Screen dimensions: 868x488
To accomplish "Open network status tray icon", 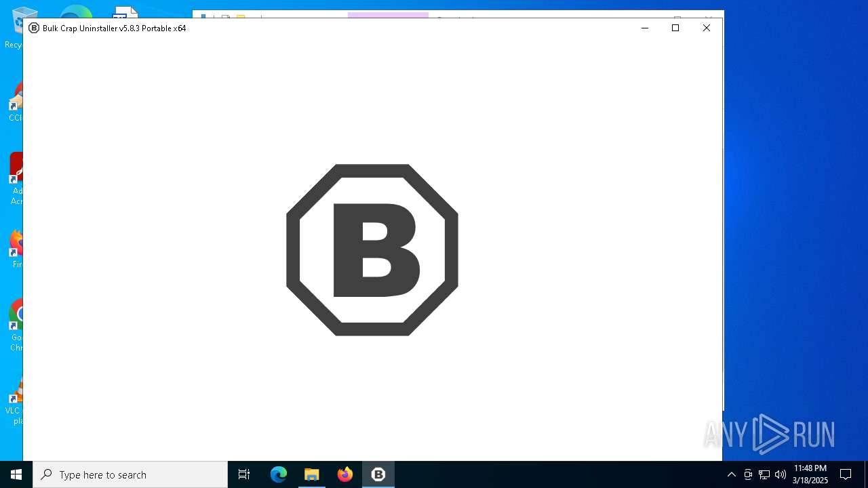I will pyautogui.click(x=764, y=474).
